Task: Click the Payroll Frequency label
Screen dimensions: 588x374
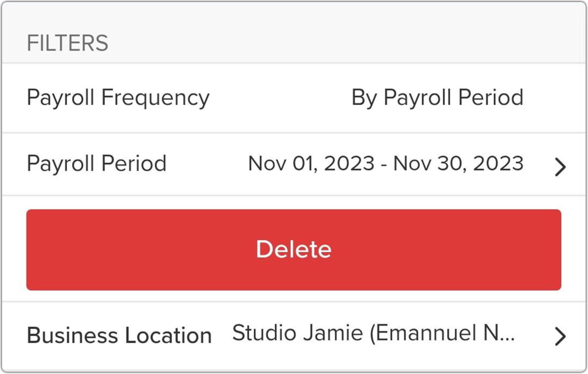Action: click(x=118, y=97)
